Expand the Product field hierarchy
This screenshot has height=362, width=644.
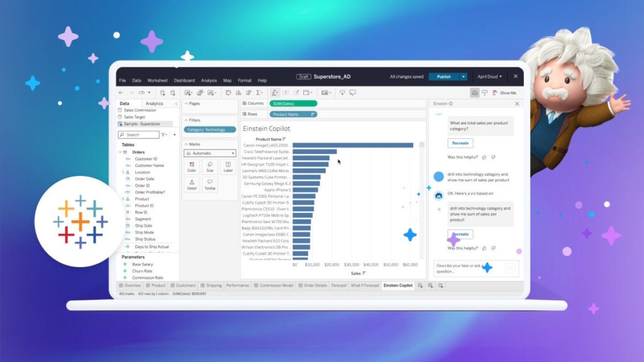[123, 199]
